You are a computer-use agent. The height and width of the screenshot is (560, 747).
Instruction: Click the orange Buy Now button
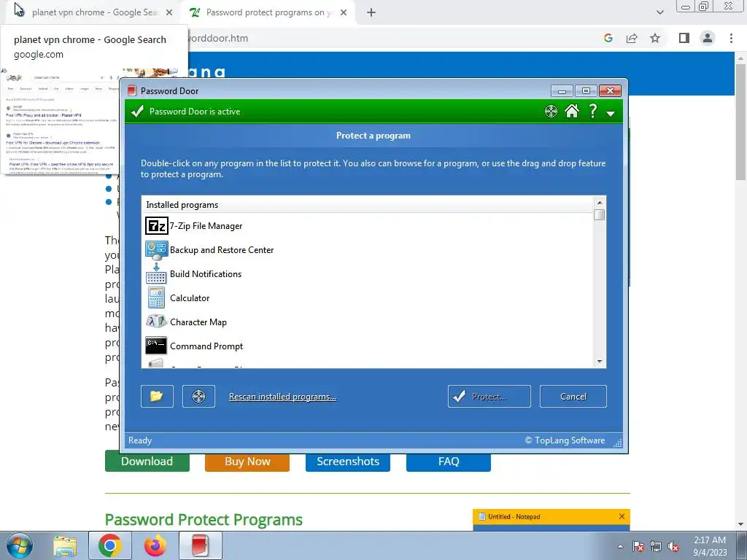click(247, 462)
